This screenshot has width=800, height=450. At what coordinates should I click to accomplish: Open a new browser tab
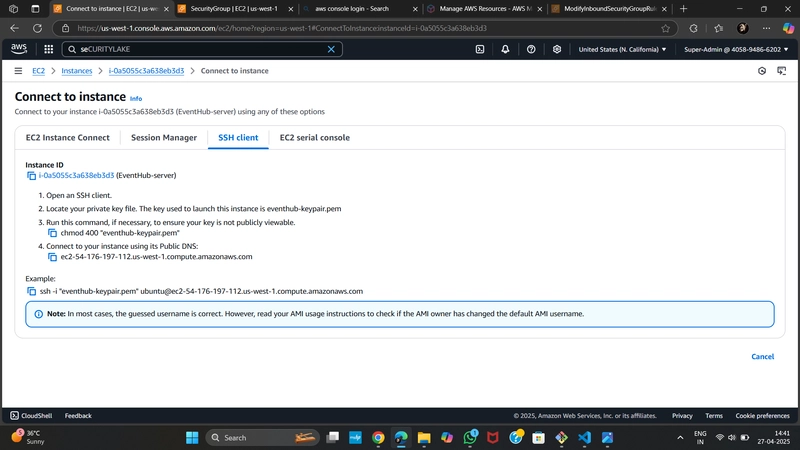point(684,9)
